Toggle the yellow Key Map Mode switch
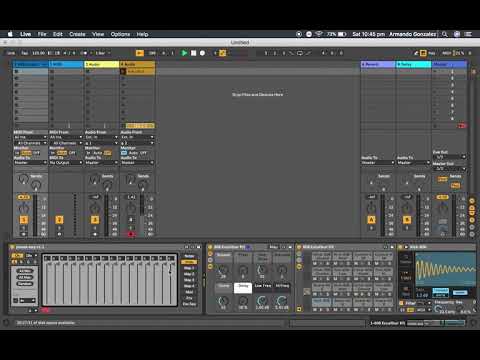The height and width of the screenshot is (360, 480). pos(423,53)
